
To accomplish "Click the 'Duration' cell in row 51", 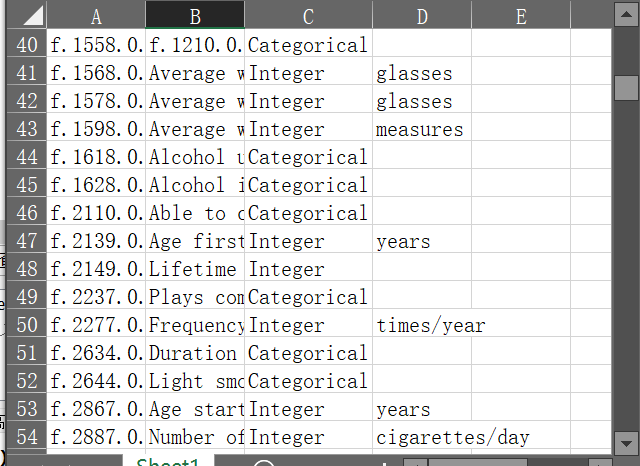I will [195, 353].
